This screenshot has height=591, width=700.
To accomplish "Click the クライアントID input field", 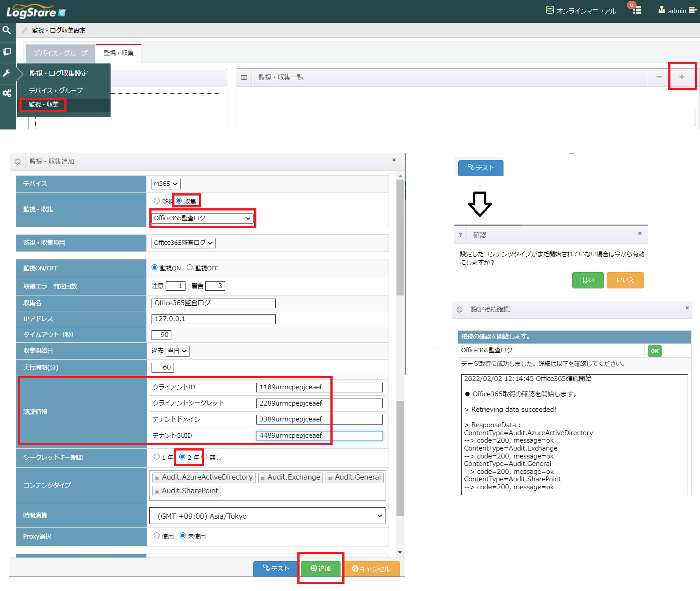I will point(319,388).
